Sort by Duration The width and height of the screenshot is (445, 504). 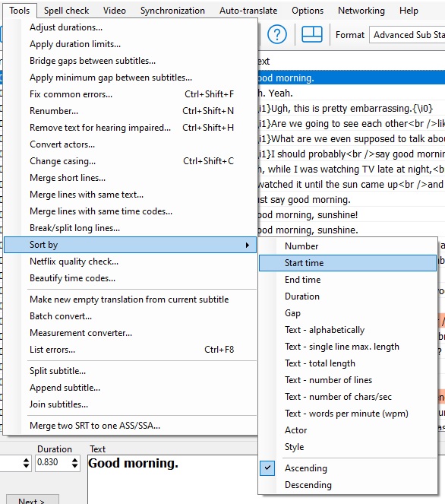pos(348,296)
